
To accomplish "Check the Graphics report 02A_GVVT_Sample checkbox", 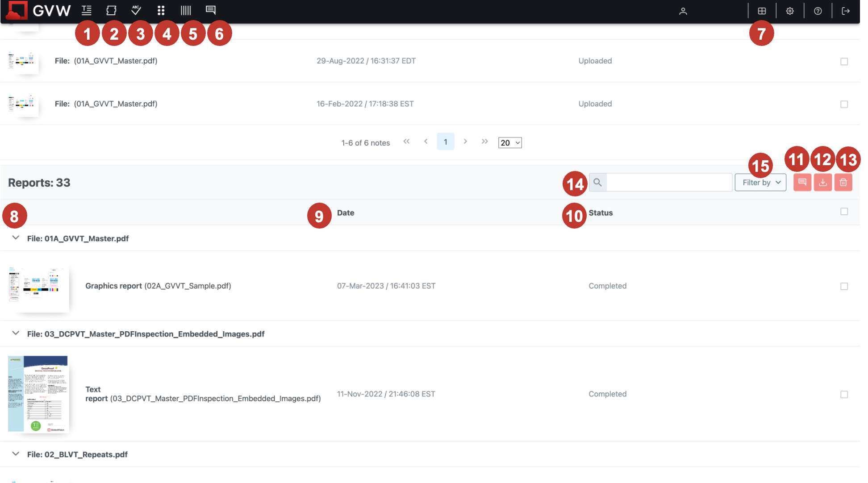I will [x=844, y=287].
